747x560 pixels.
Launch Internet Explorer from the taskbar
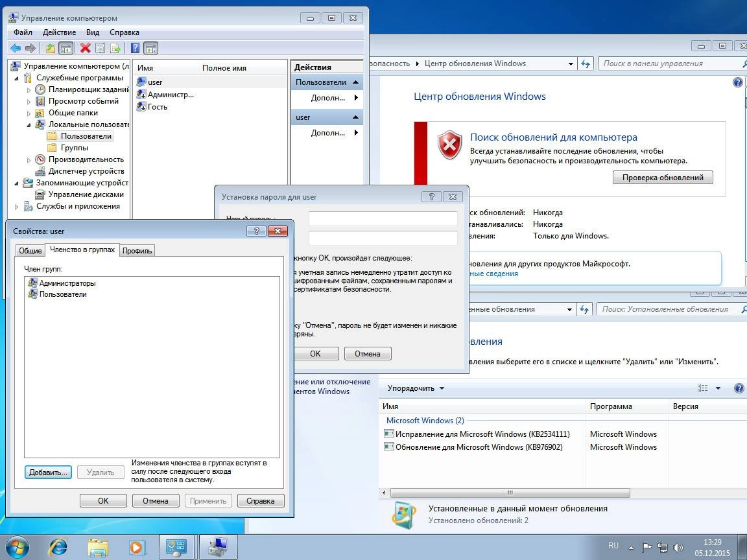click(x=58, y=547)
